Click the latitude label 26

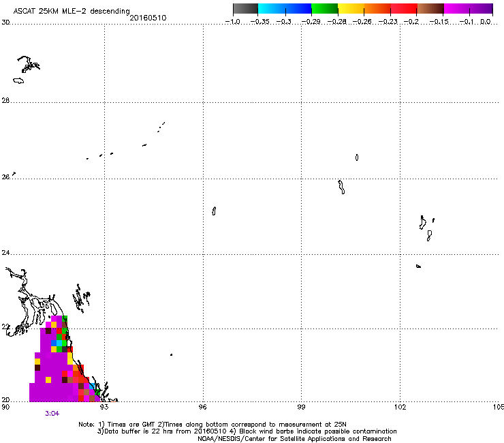(x=5, y=177)
